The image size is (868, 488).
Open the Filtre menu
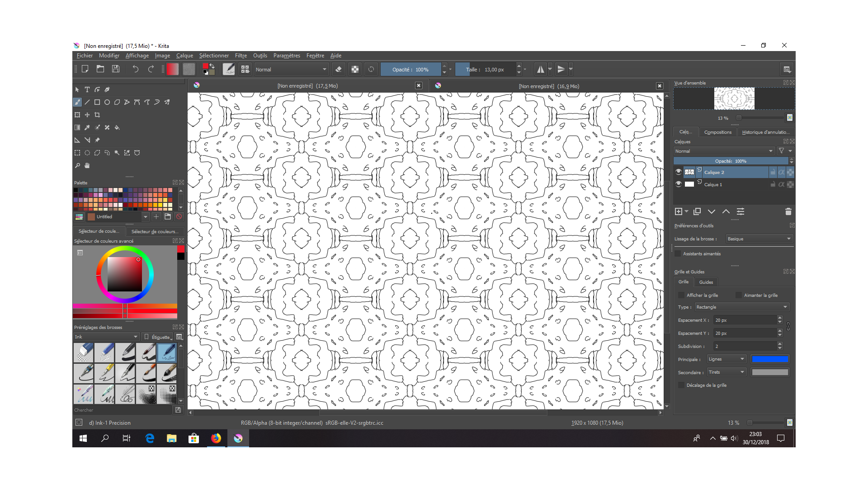(241, 56)
